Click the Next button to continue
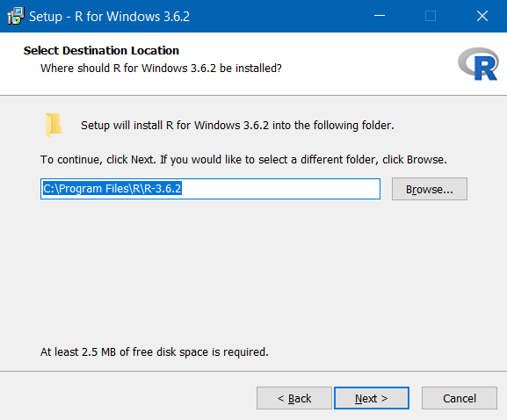Viewport: 507px width, 420px height. [x=372, y=398]
